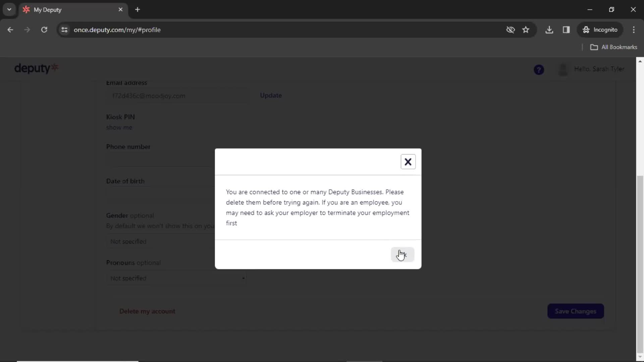
Task: Click the Update email address link
Action: point(271,95)
